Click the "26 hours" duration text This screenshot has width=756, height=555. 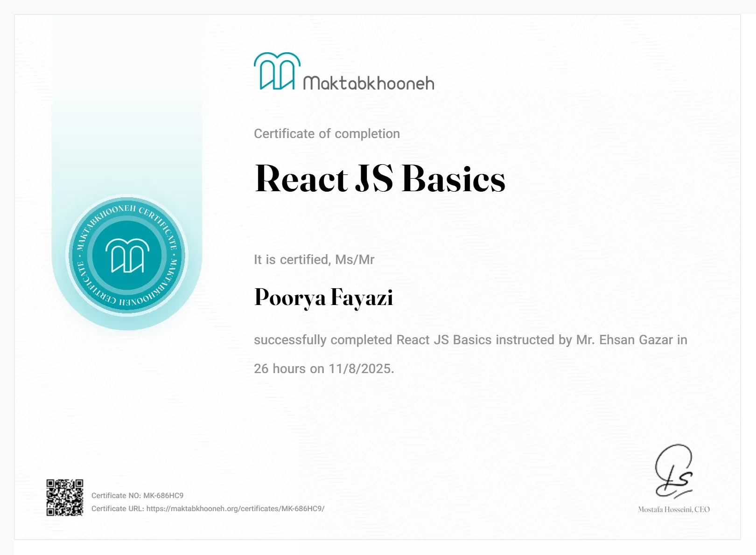coord(280,369)
